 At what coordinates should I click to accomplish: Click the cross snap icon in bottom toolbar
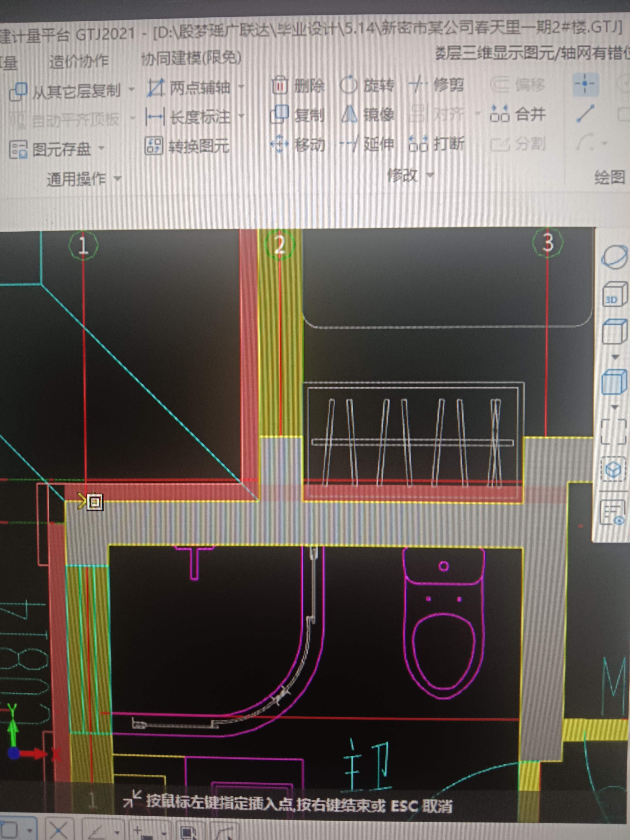coord(59,829)
